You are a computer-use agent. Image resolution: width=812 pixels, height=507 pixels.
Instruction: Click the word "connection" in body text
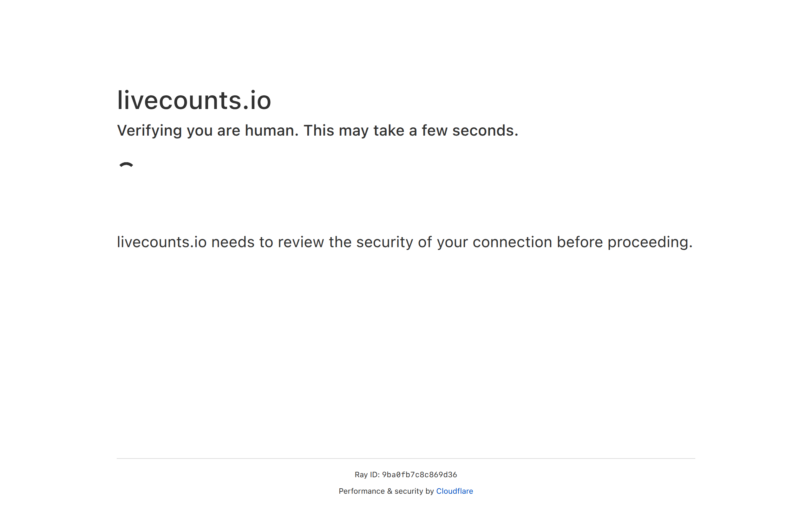512,242
